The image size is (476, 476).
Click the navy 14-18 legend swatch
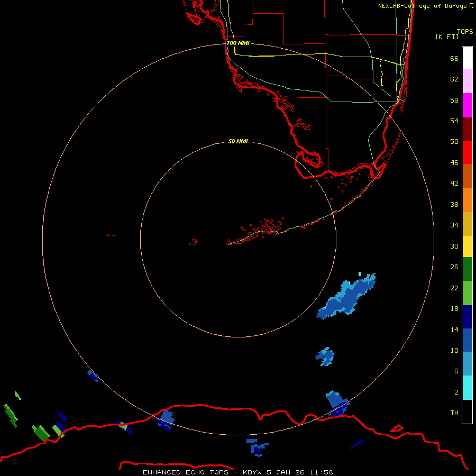coord(467,317)
